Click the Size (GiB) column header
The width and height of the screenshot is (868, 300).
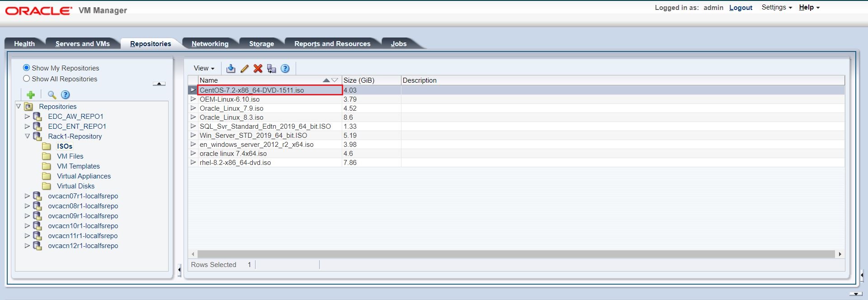(371, 80)
